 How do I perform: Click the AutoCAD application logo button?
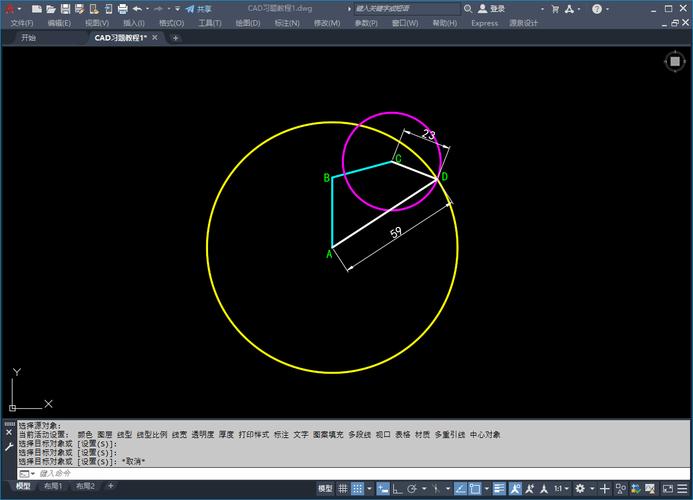click(x=9, y=8)
